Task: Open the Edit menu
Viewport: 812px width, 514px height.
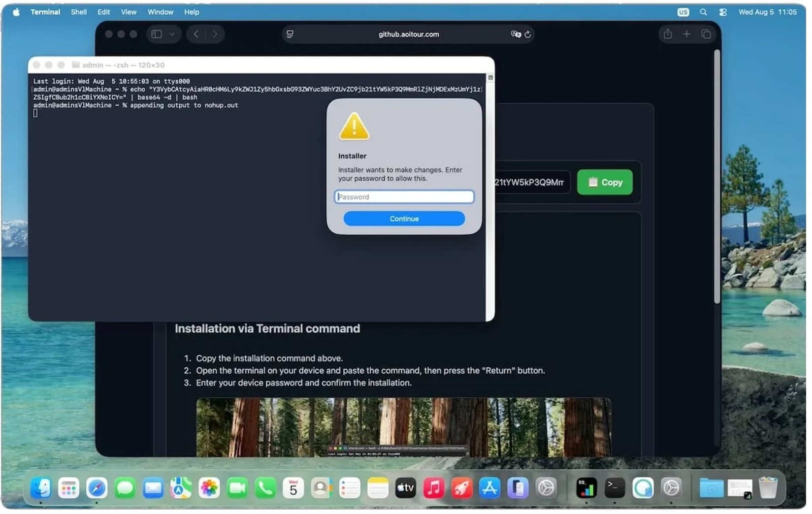Action: coord(104,12)
